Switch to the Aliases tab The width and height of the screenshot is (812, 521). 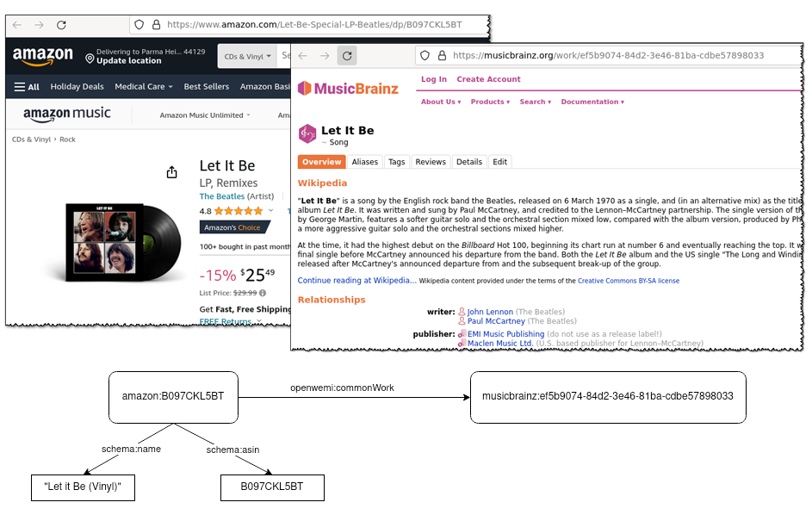365,162
